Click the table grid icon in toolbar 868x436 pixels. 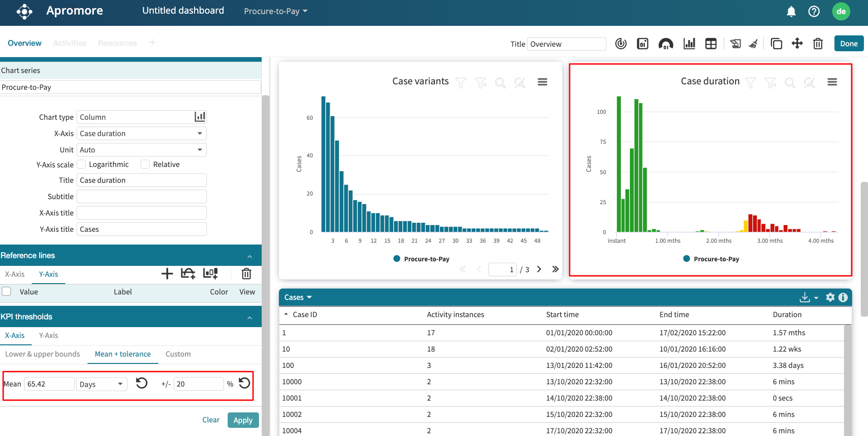coord(711,44)
